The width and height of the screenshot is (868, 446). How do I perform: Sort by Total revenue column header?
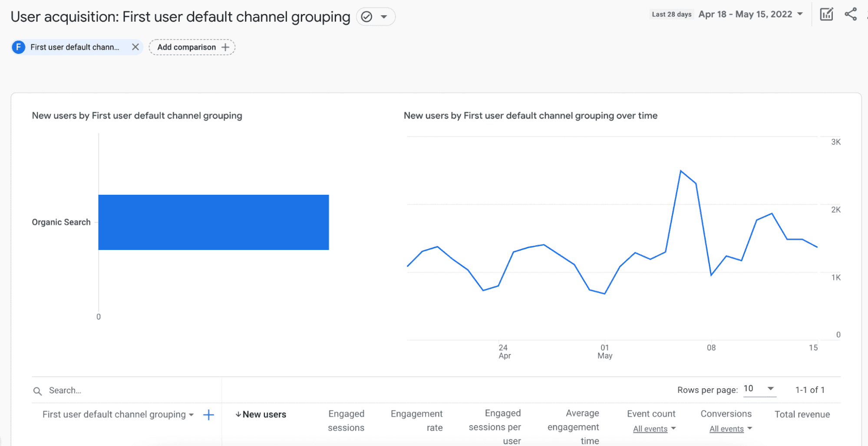coord(802,415)
